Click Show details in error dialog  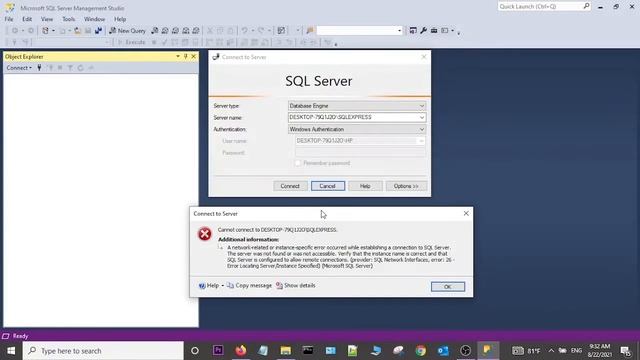coord(296,286)
